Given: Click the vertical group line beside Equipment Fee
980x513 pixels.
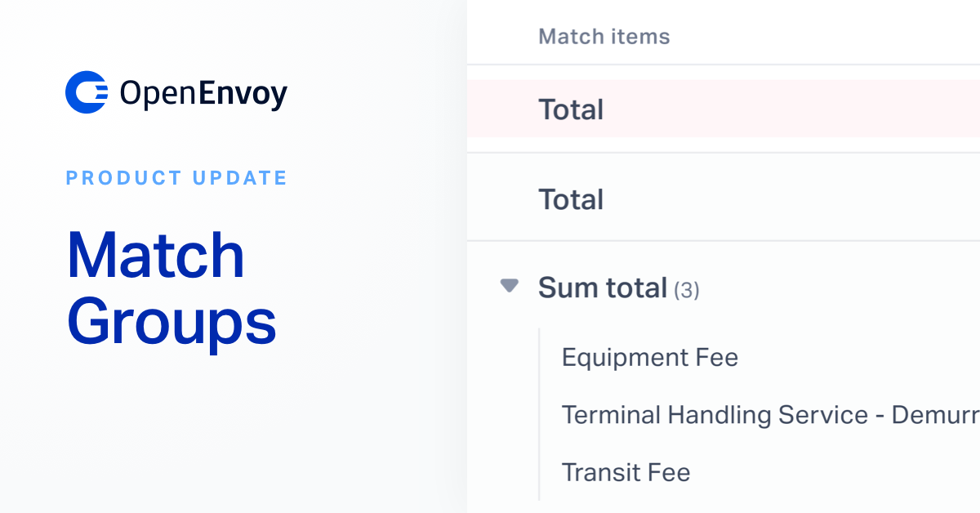Looking at the screenshot, I should [x=539, y=414].
